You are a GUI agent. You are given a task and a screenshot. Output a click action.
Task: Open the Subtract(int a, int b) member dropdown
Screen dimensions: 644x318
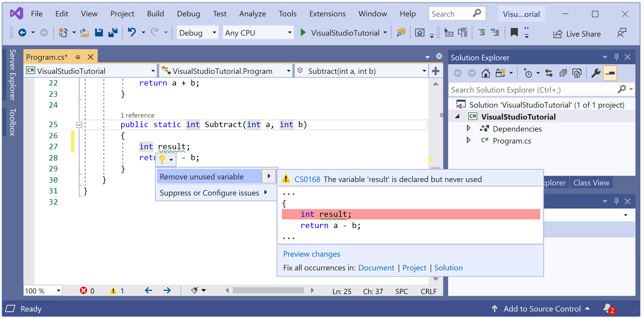click(423, 71)
